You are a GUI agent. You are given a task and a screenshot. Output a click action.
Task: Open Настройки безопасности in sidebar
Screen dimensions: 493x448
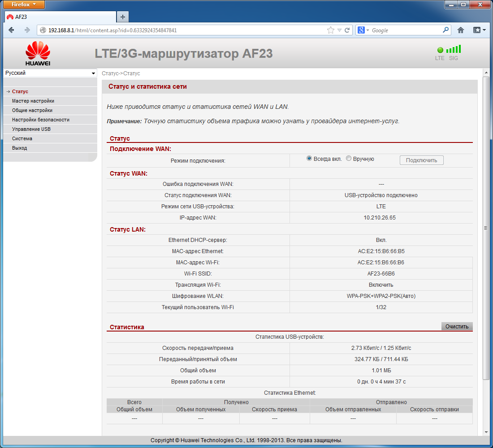point(40,120)
